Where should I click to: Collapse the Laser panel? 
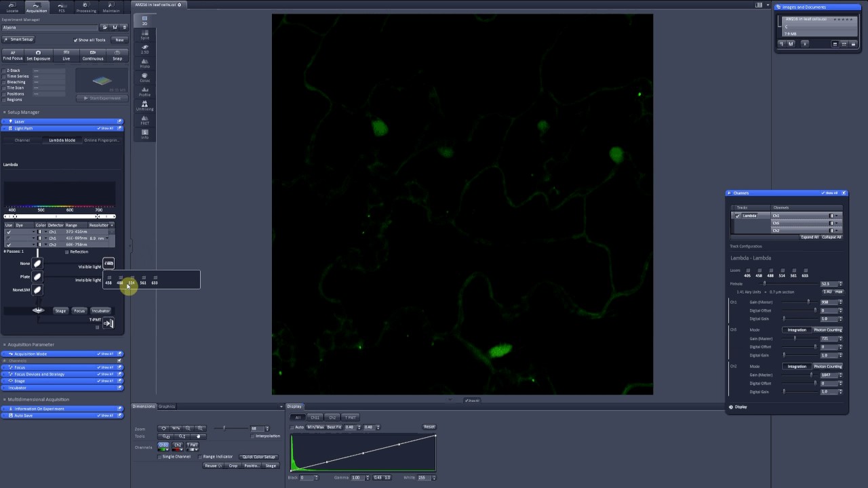pos(62,121)
